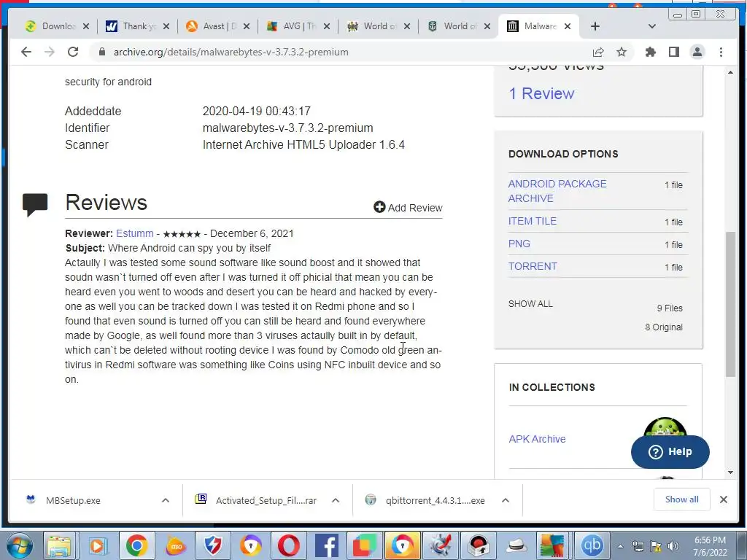Viewport: 747px width, 560px height.
Task: Click the page vertical scrollbar thumb
Action: 730,305
